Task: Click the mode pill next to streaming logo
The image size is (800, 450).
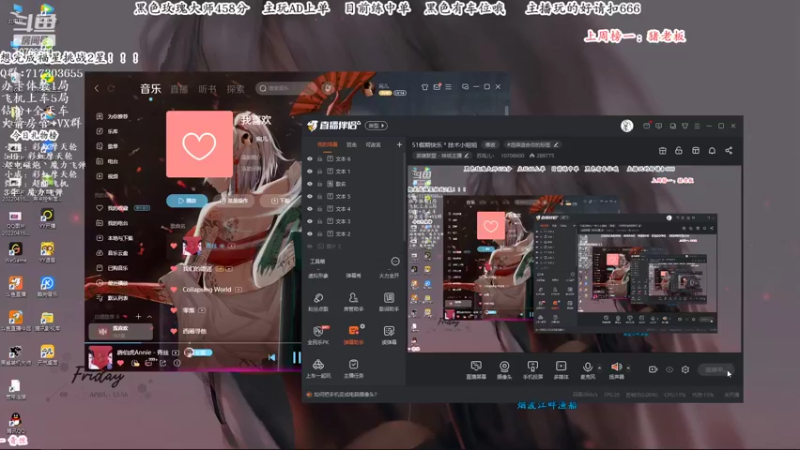Action: [x=377, y=126]
